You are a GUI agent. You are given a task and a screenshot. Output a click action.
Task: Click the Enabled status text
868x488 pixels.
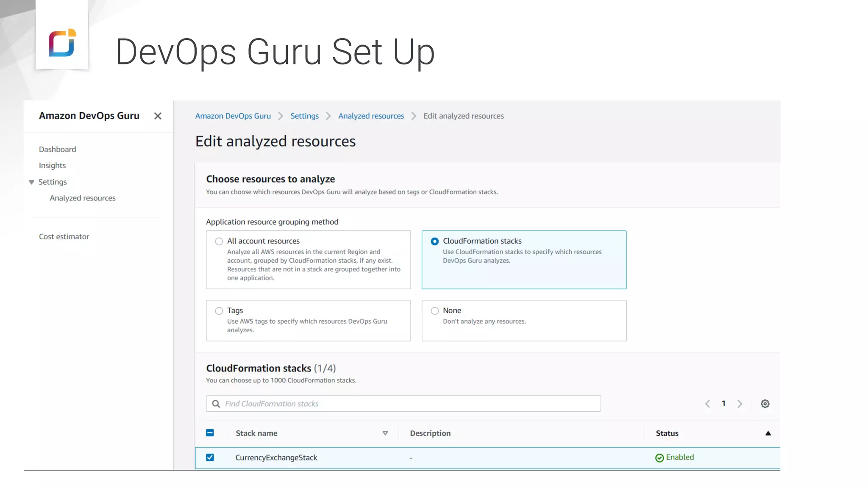click(x=680, y=457)
